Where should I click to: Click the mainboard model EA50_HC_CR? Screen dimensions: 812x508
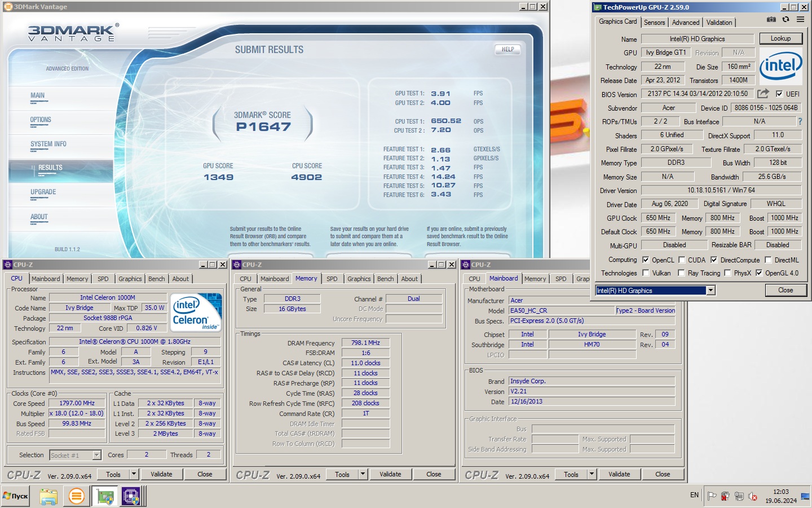pos(562,310)
